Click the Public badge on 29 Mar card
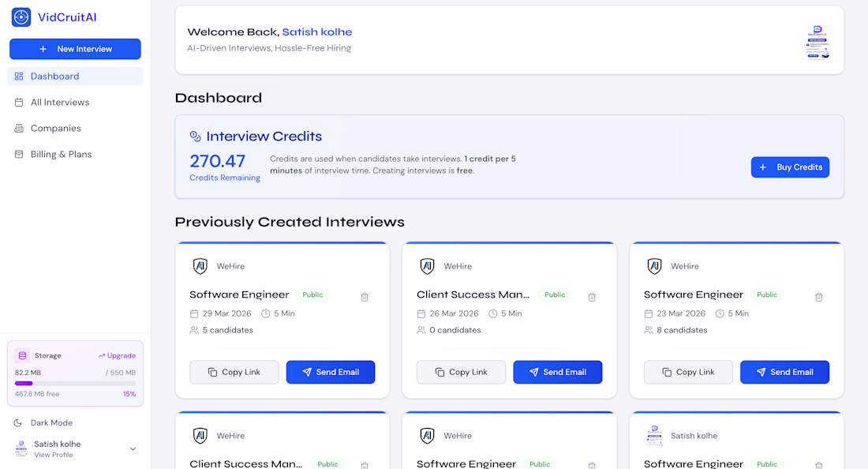 [x=312, y=295]
